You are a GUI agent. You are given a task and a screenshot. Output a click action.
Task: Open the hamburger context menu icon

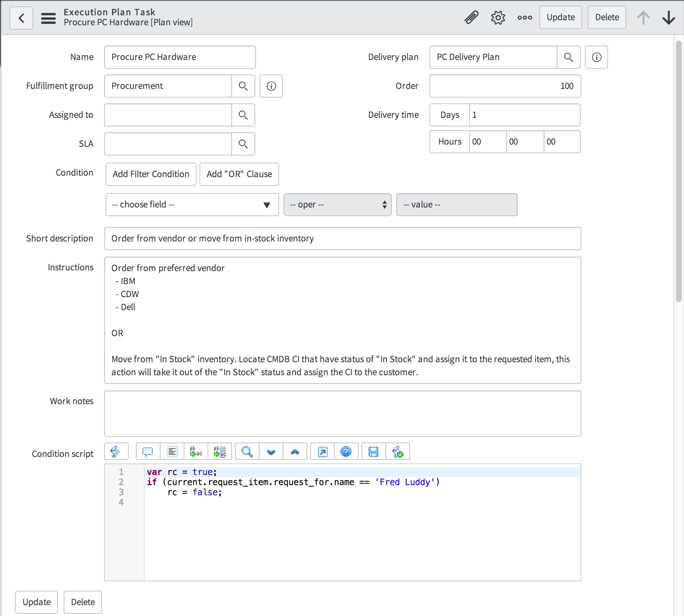(48, 18)
